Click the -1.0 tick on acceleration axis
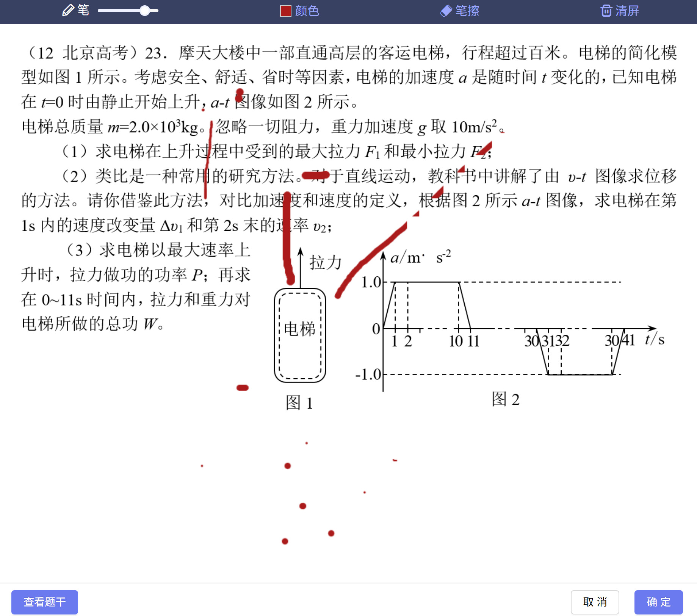This screenshot has width=697, height=616. tap(368, 375)
